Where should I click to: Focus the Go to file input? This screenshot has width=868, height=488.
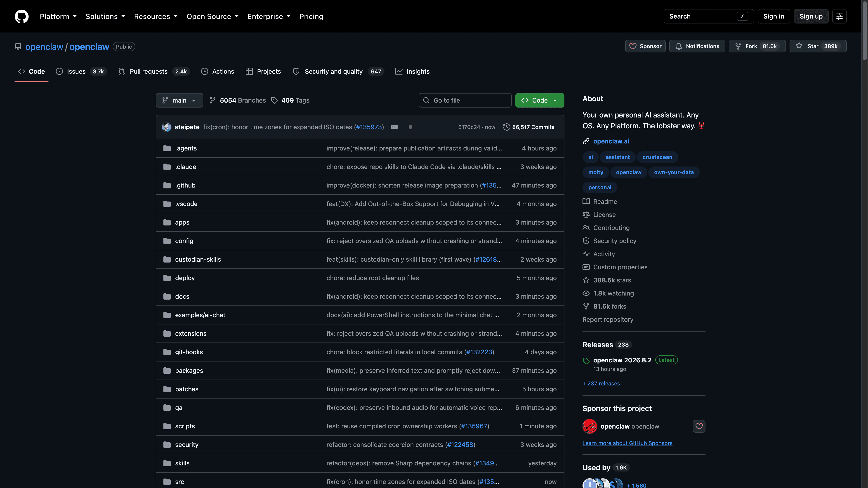465,100
